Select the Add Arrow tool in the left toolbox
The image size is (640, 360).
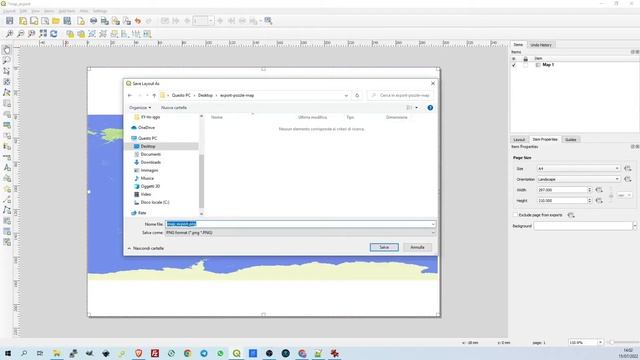pyautogui.click(x=7, y=200)
